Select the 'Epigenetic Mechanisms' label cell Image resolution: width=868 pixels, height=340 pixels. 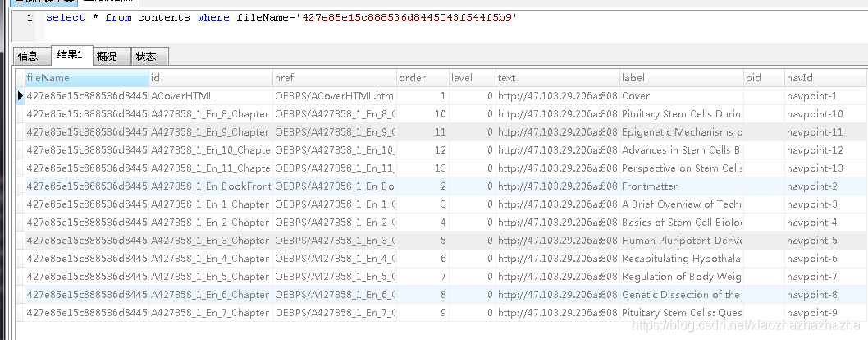(682, 131)
